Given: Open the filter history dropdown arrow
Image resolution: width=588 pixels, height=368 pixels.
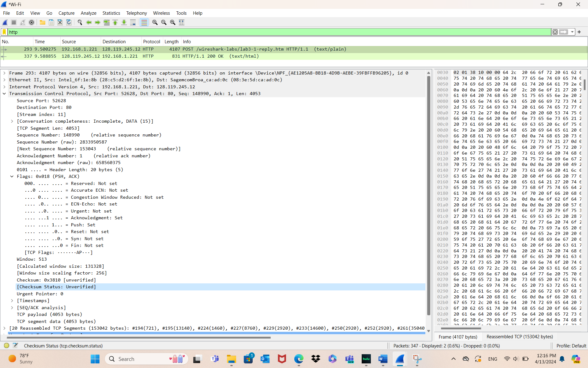Looking at the screenshot, I should 572,32.
